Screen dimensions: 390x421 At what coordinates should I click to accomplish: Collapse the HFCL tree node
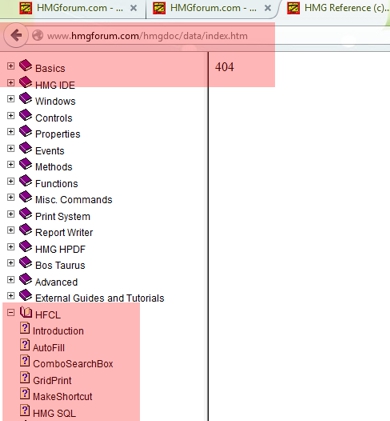11,313
